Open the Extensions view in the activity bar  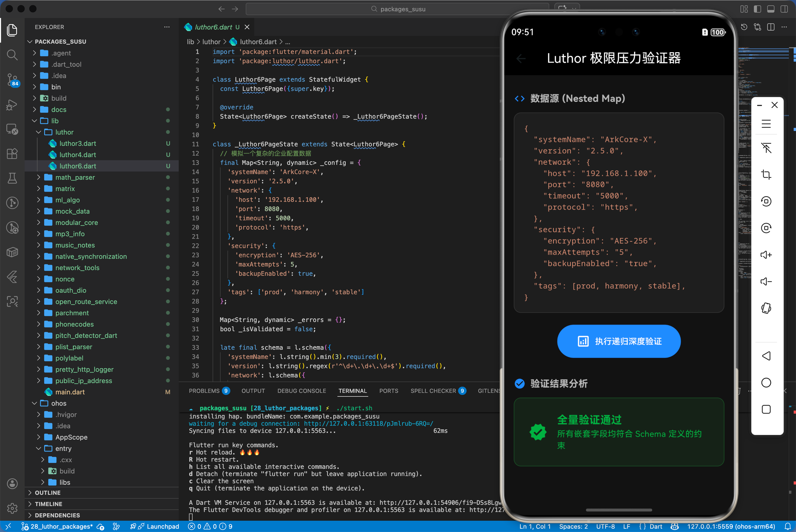12,154
